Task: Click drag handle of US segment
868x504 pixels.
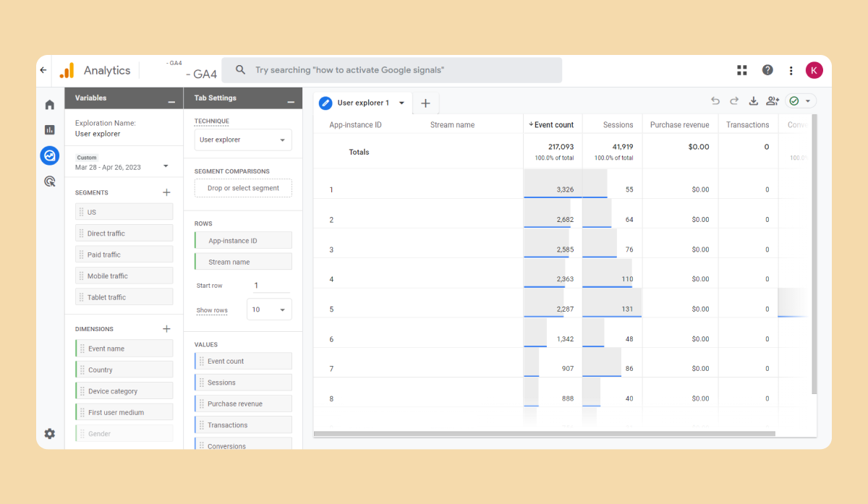Action: pos(82,212)
